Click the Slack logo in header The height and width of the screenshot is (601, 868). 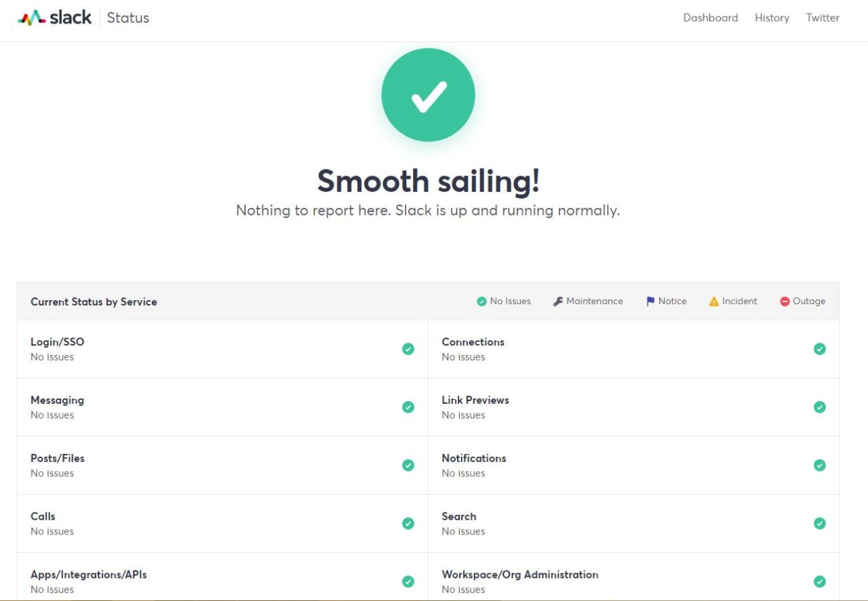54,18
